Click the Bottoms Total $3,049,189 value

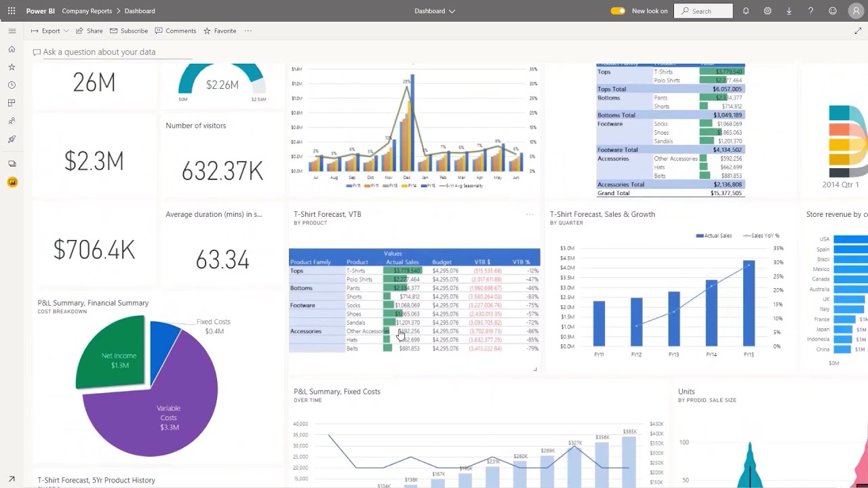(x=727, y=115)
